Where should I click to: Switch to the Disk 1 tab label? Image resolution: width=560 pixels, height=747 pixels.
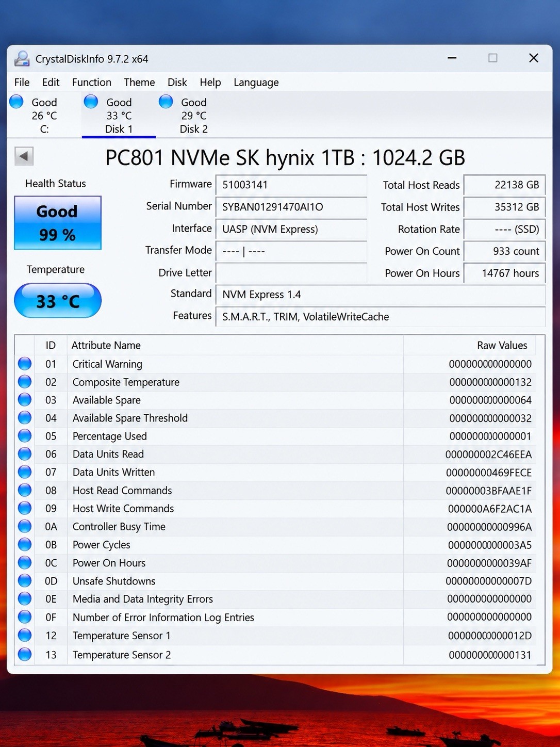click(119, 129)
